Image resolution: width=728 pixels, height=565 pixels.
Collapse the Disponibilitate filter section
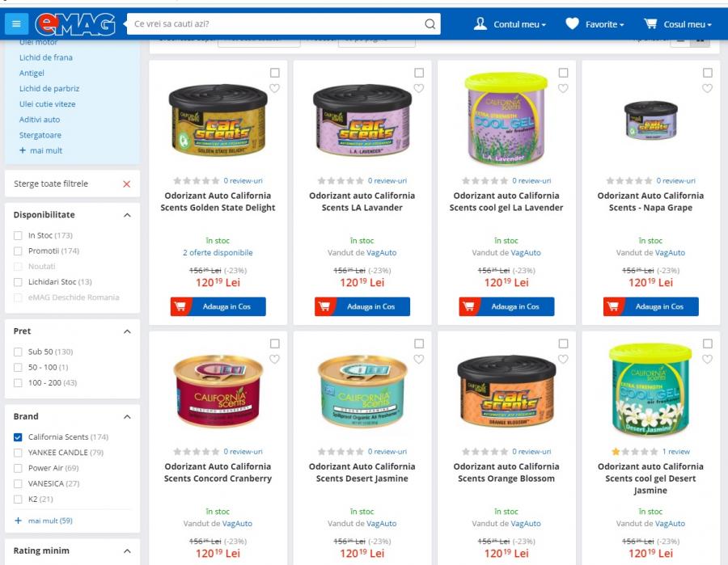click(x=127, y=215)
